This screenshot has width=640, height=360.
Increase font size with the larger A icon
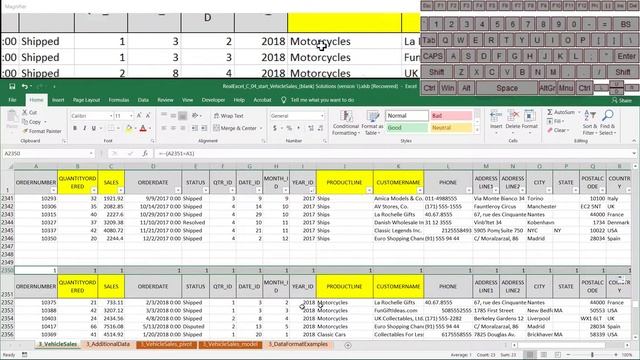(139, 116)
